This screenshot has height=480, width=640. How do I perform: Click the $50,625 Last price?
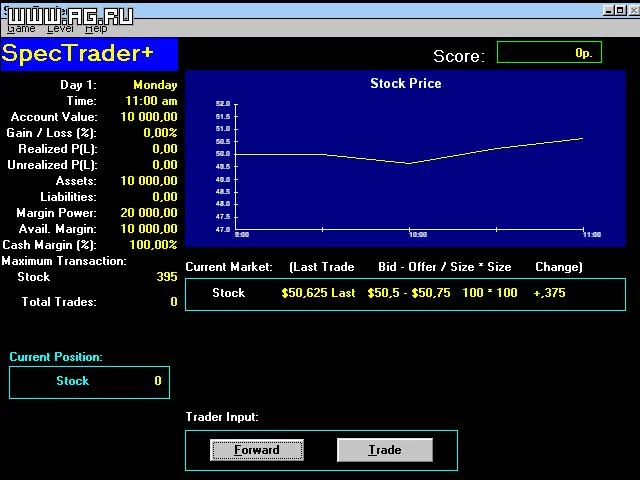pyautogui.click(x=318, y=293)
